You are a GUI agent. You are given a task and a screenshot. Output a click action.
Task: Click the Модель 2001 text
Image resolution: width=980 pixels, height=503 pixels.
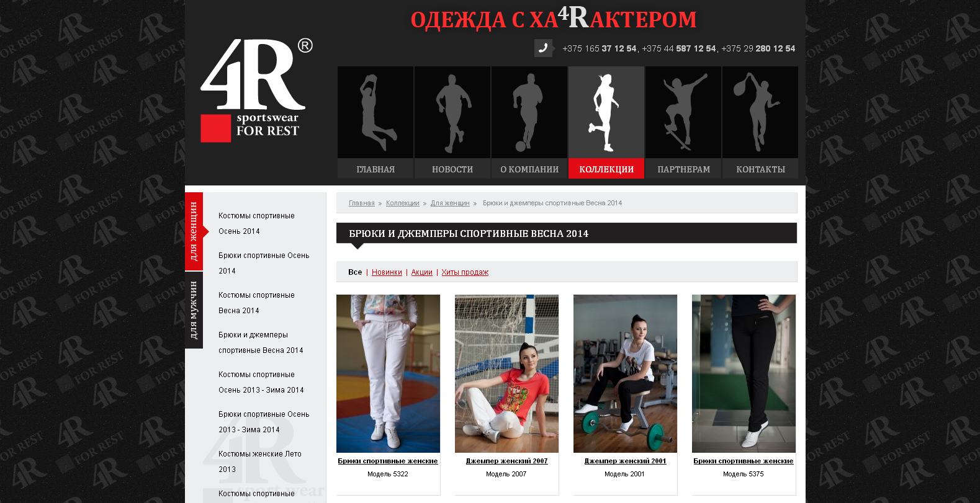(625, 474)
